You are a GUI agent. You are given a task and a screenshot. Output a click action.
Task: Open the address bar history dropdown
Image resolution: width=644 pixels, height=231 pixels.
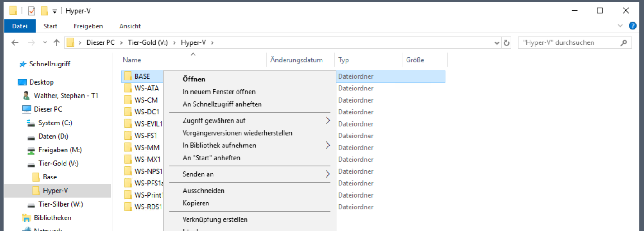coord(497,43)
